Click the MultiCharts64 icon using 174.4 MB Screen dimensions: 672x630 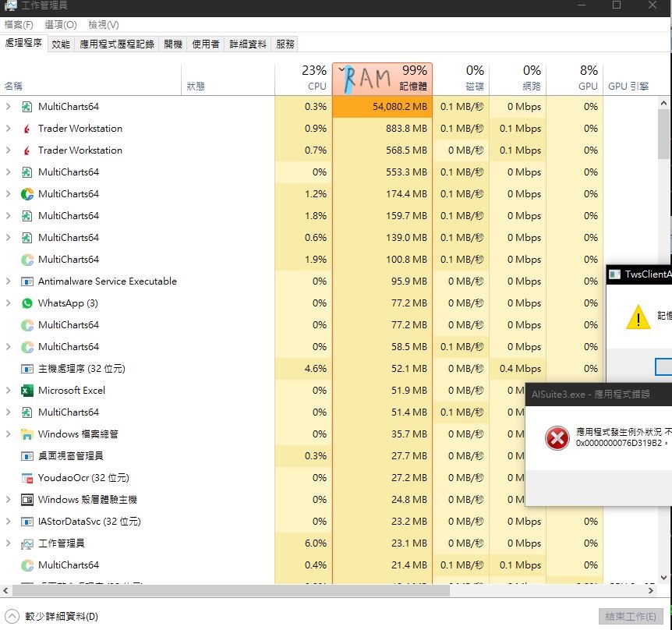(27, 194)
